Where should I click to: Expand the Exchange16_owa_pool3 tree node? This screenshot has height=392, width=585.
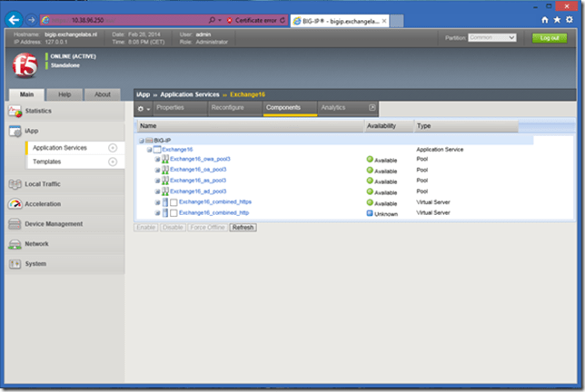tap(157, 159)
